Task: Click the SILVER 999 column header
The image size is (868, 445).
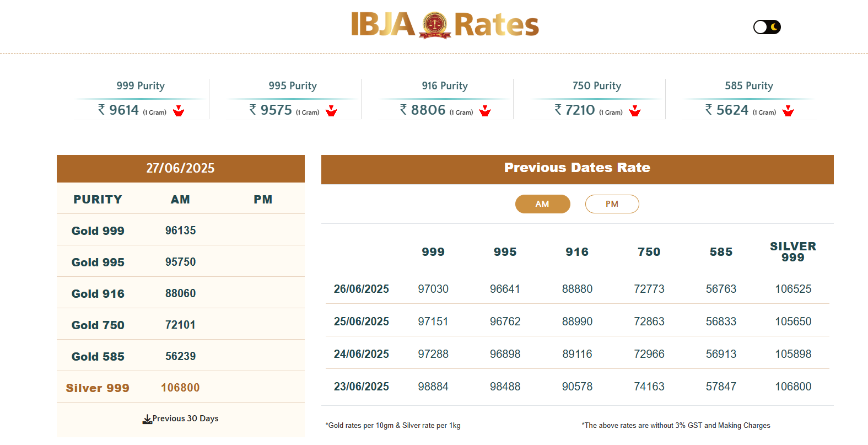Action: (x=793, y=252)
